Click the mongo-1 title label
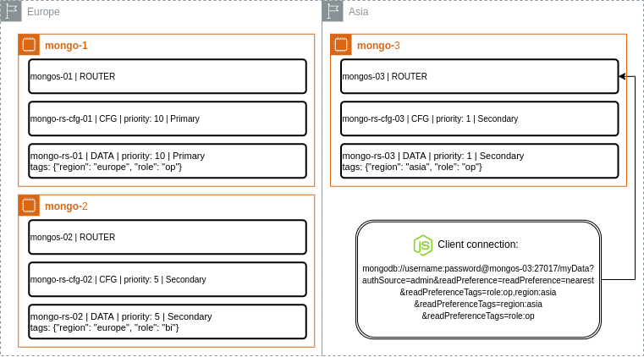 [x=66, y=45]
